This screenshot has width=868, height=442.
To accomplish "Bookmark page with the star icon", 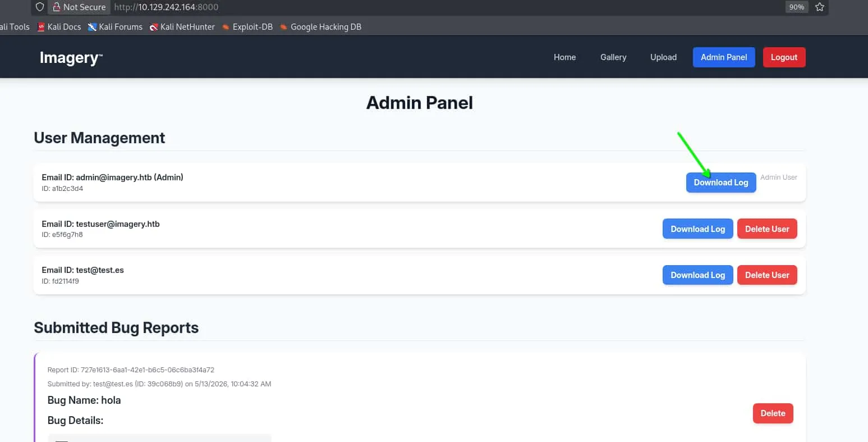I will pos(820,7).
